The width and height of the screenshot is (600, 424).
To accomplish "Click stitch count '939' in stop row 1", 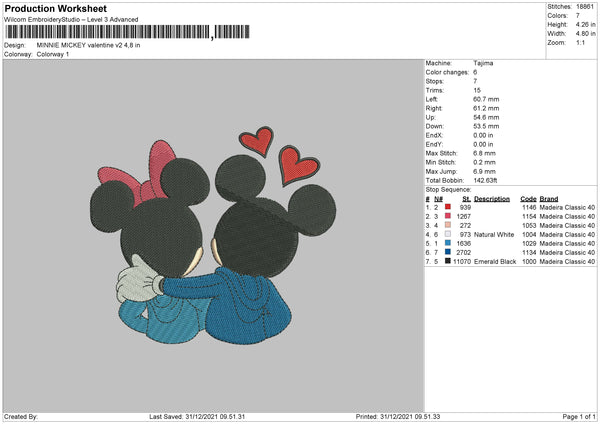I will pos(465,207).
